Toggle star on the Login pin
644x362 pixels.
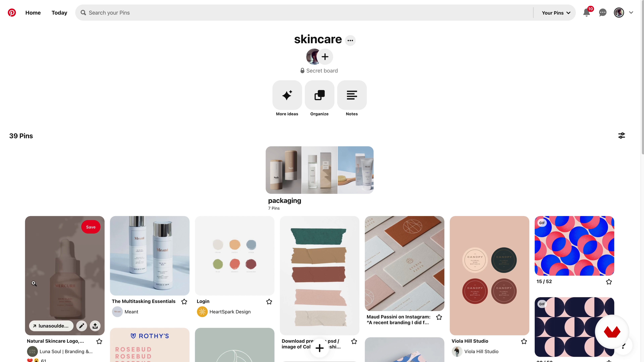tap(269, 301)
